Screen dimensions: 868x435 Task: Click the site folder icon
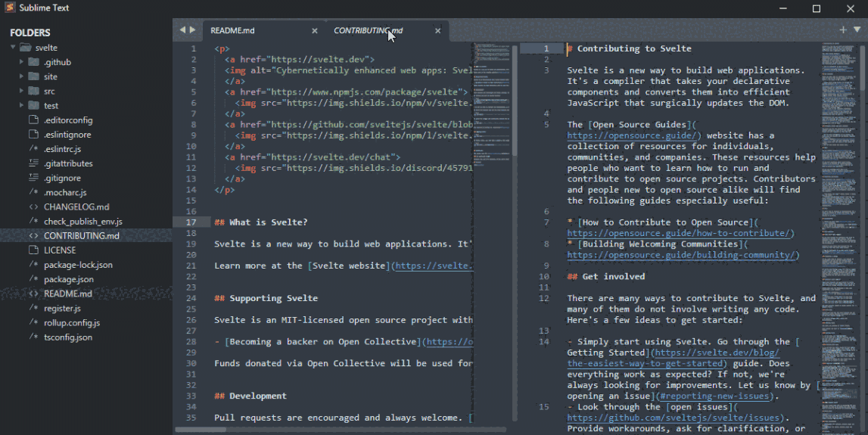pyautogui.click(x=34, y=76)
